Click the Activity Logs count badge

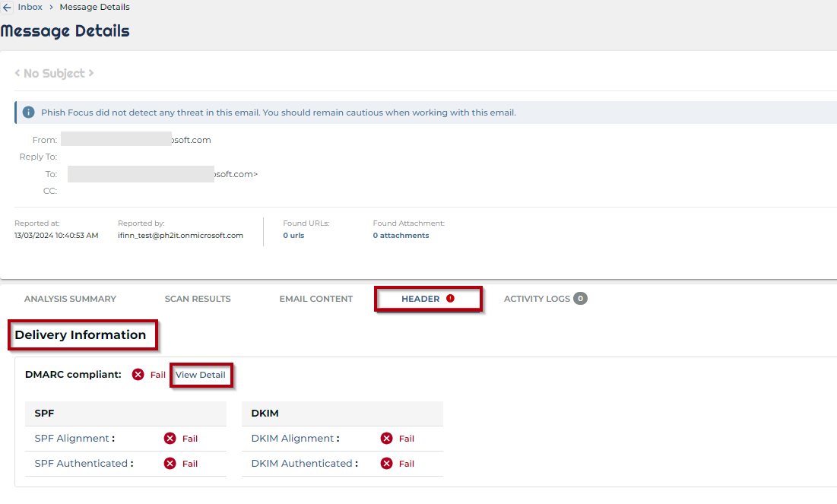point(580,299)
